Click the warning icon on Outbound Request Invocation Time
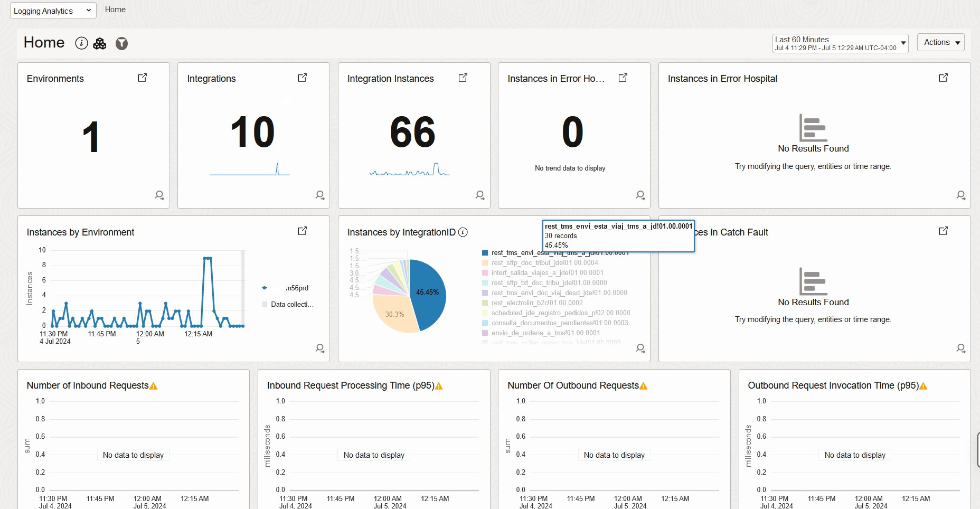 (x=924, y=386)
